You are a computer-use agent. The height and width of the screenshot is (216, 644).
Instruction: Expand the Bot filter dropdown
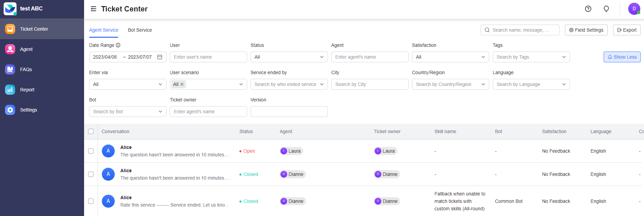coord(128,112)
